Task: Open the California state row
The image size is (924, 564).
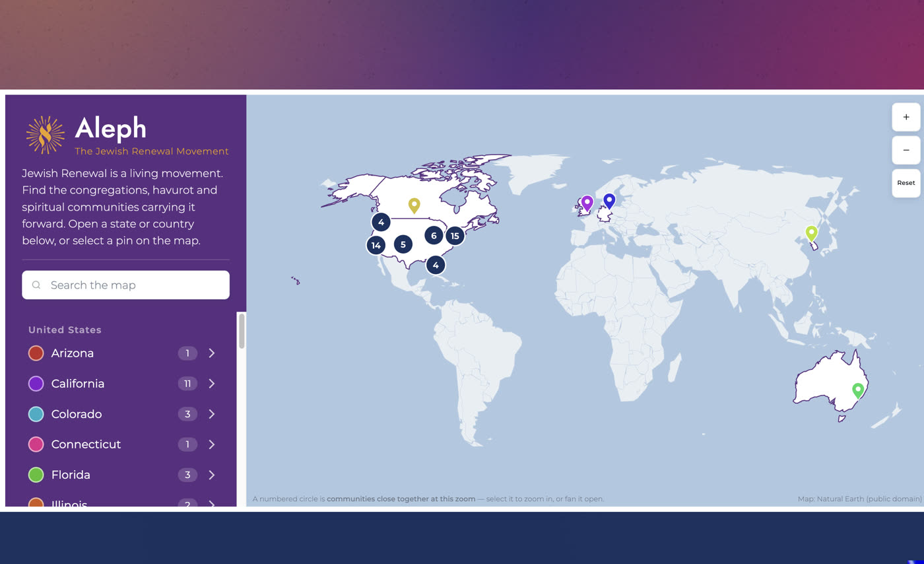Action: pos(123,384)
